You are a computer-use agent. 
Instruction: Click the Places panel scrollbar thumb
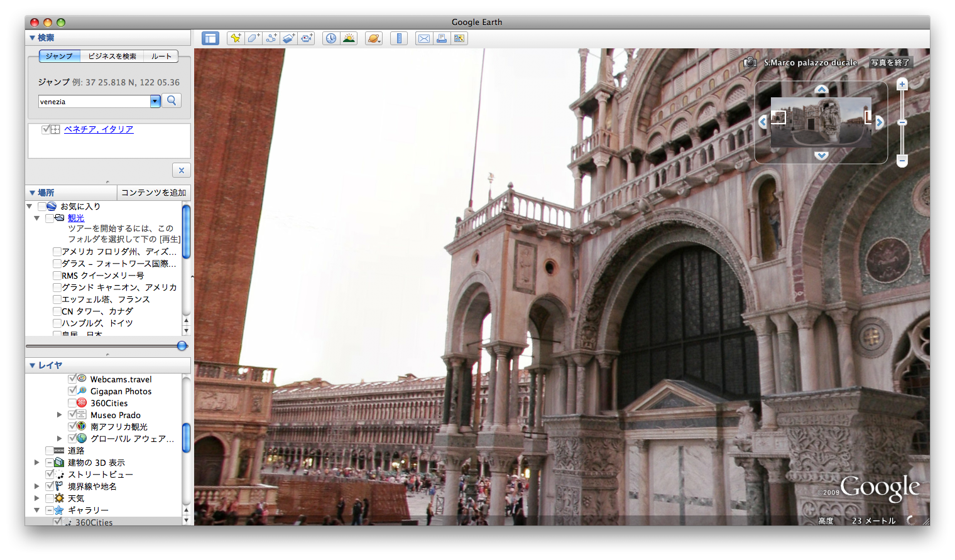(186, 231)
